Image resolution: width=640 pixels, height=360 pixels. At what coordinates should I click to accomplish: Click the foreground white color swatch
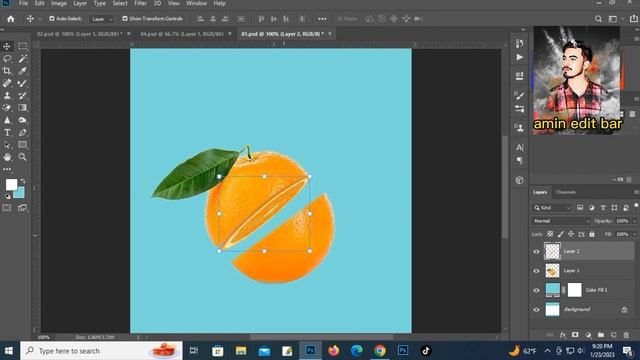coord(11,184)
